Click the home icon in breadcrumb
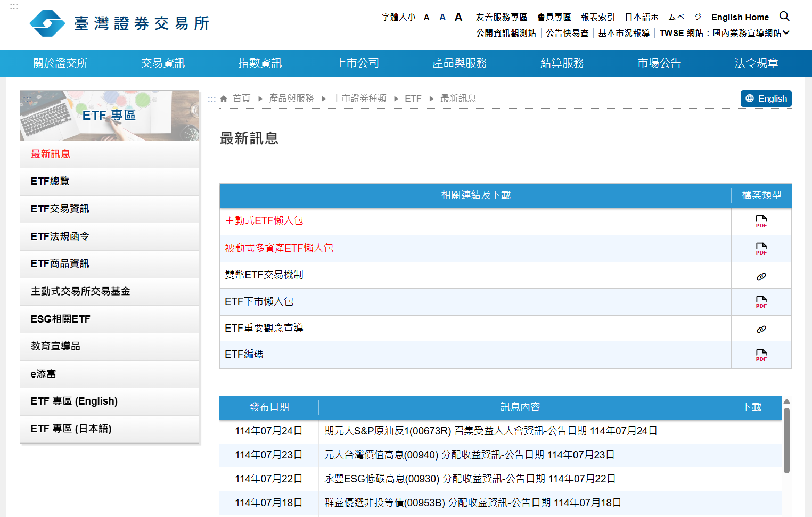812x517 pixels. tap(224, 99)
